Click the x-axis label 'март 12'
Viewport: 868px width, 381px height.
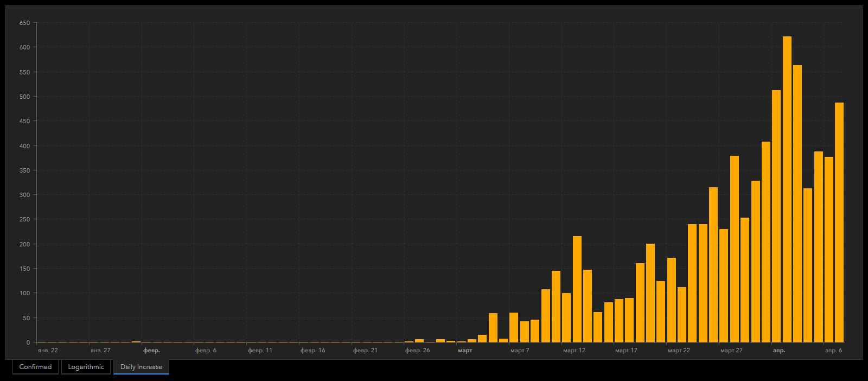tap(574, 351)
